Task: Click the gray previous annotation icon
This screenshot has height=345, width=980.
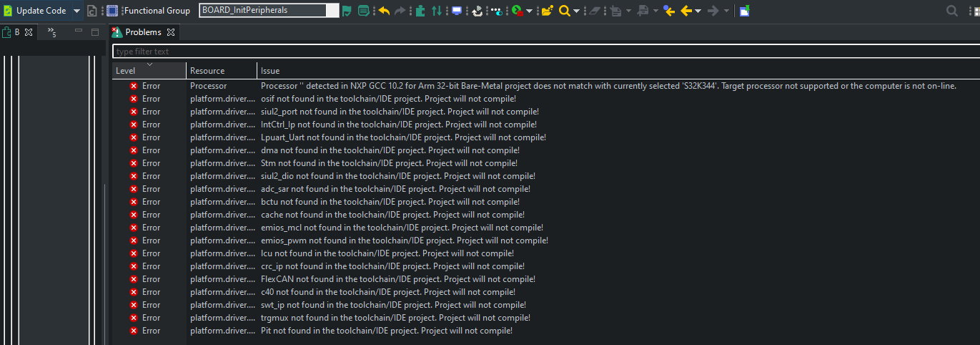Action: 643,11
